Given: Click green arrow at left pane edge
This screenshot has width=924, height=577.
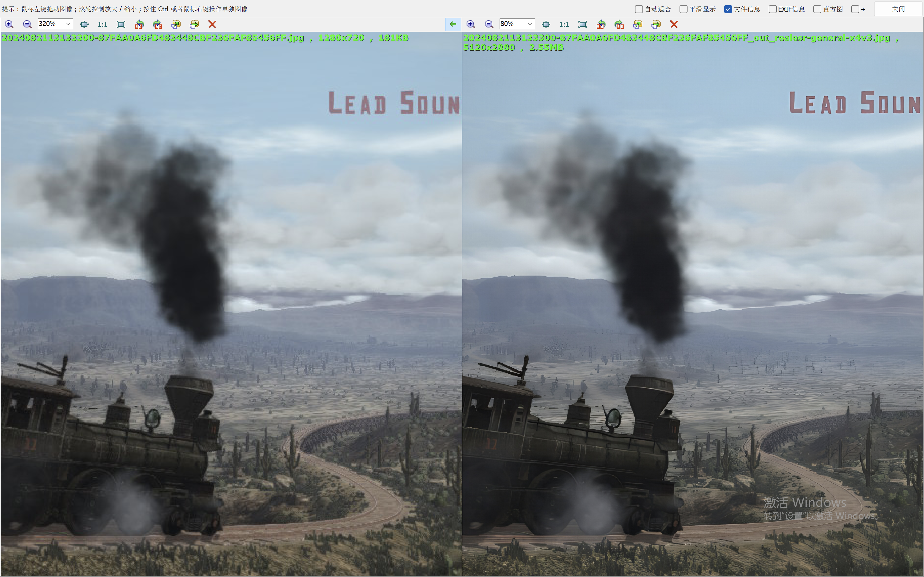Looking at the screenshot, I should [453, 24].
